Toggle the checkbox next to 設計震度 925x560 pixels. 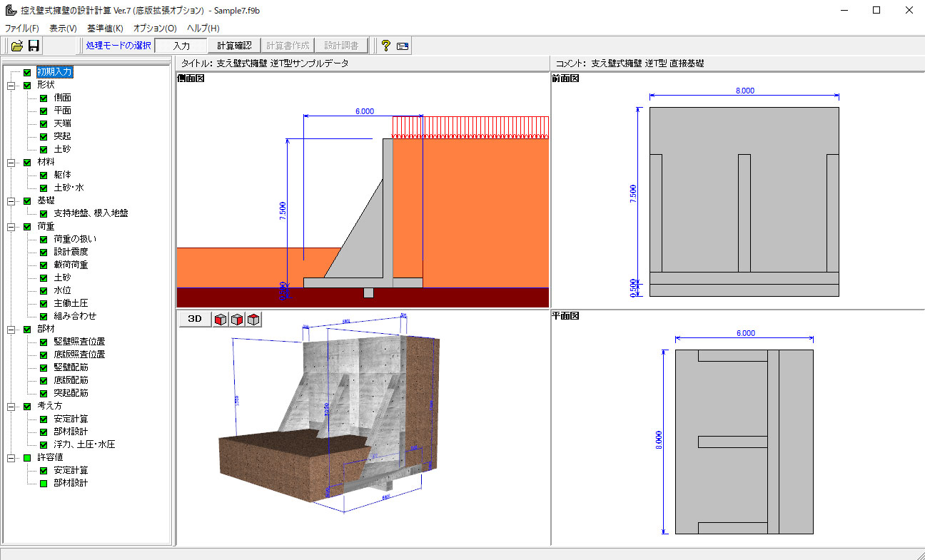44,252
